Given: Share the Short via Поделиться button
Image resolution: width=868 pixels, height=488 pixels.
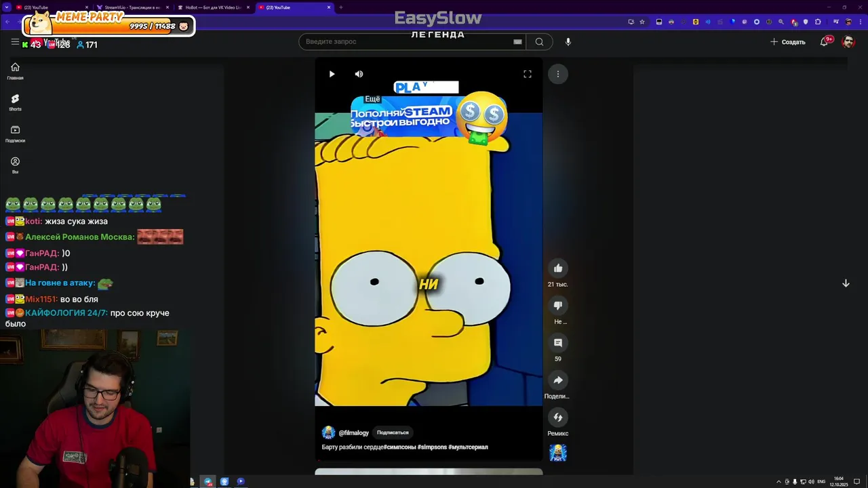Looking at the screenshot, I should (558, 380).
